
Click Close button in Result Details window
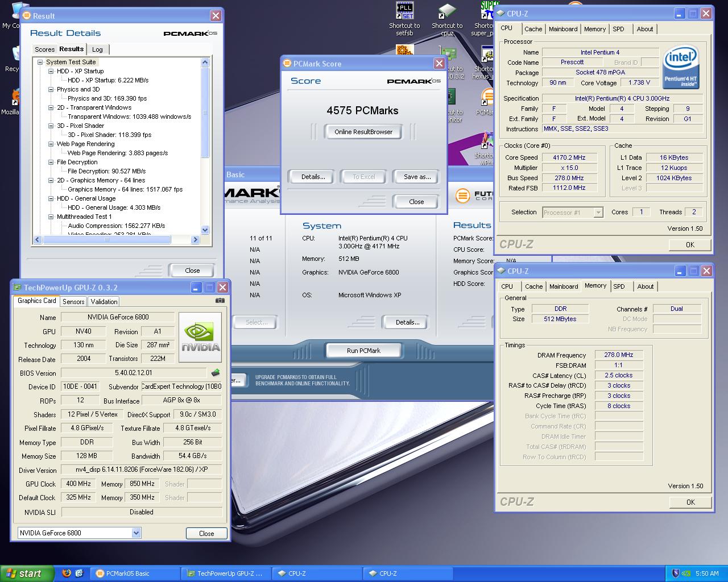(x=192, y=271)
